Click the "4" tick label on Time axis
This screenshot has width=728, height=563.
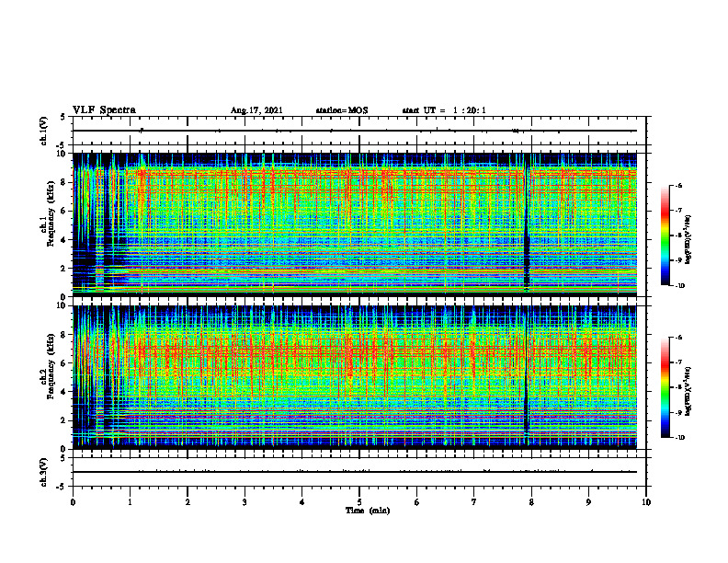click(302, 502)
